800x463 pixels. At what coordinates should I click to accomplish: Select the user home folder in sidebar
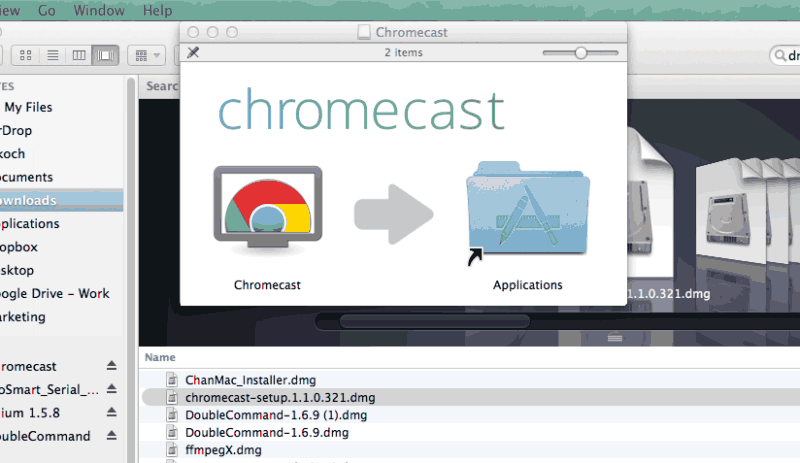pos(13,154)
